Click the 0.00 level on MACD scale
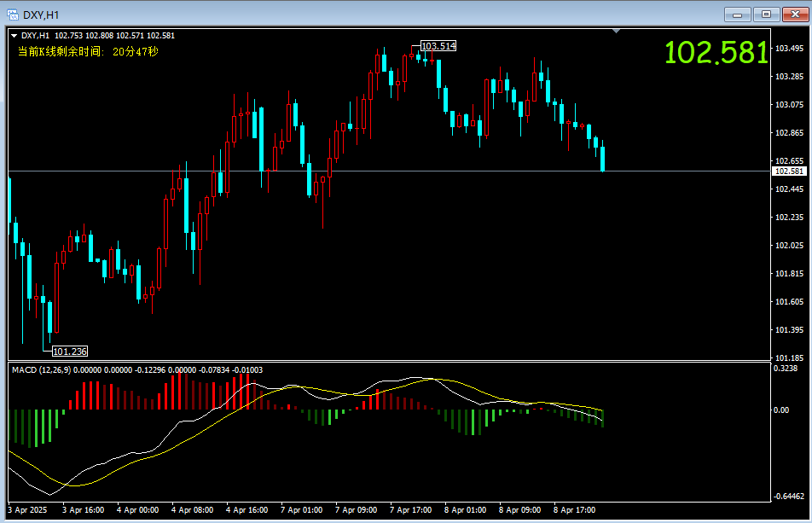812x523 pixels. [781, 410]
